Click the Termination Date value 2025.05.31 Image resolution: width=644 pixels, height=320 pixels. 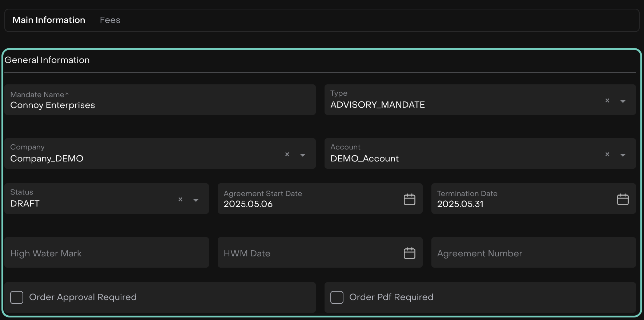point(460,204)
